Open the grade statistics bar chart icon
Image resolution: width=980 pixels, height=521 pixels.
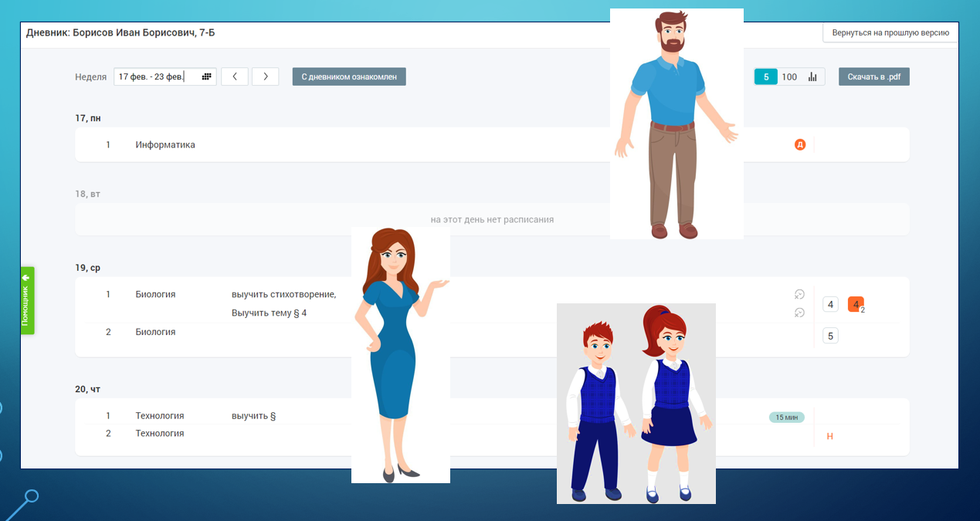tap(812, 77)
